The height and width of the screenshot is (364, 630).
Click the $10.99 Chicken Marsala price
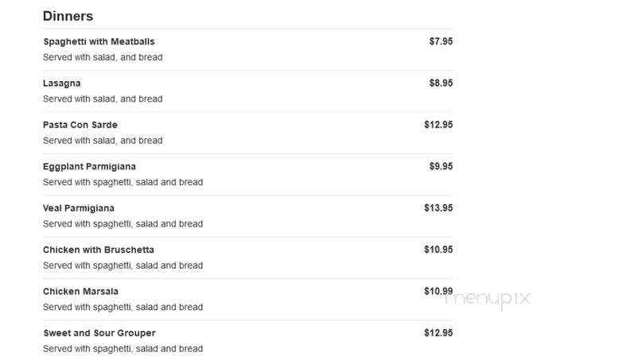click(x=438, y=291)
